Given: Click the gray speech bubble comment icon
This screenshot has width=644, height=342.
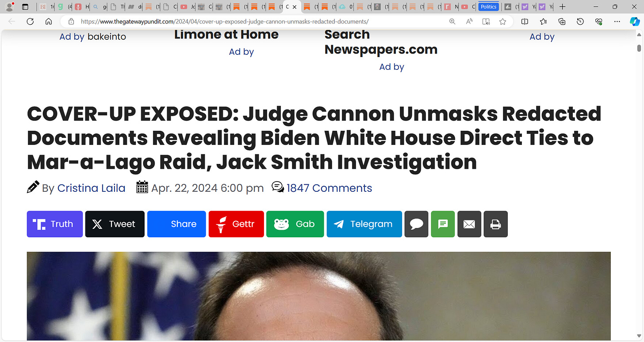Looking at the screenshot, I should (416, 224).
